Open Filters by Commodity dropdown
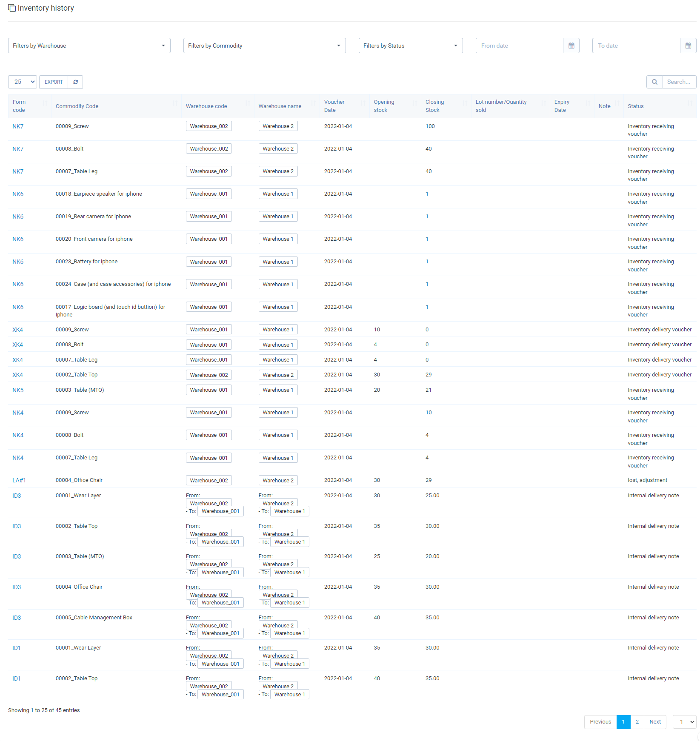 click(265, 46)
